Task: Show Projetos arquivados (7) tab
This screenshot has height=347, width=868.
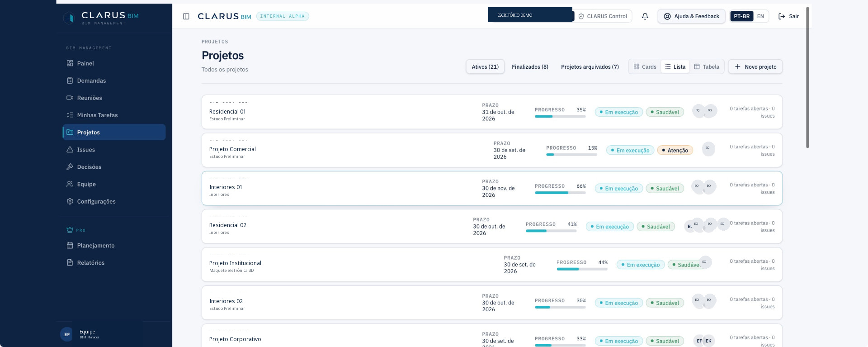Action: click(x=590, y=67)
